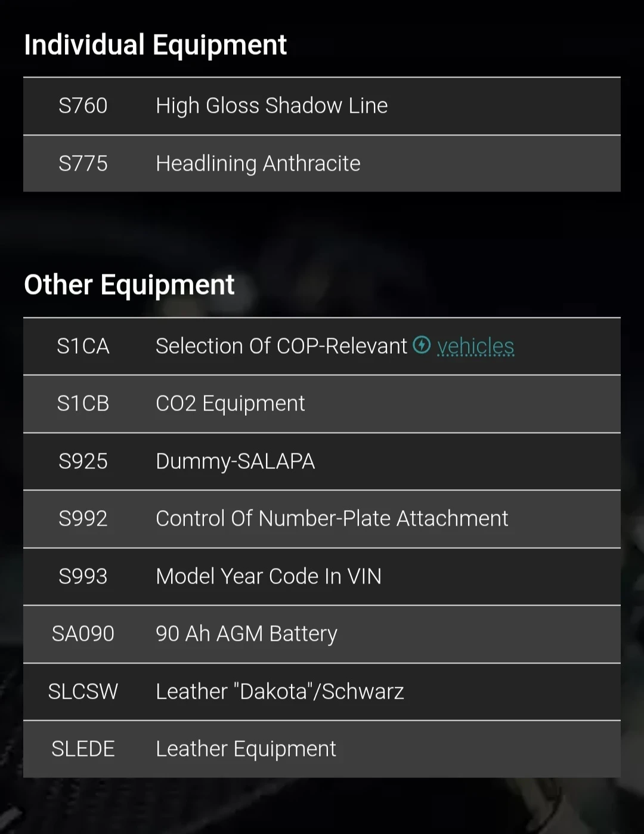644x834 pixels.
Task: Select the S992 option code
Action: point(83,518)
